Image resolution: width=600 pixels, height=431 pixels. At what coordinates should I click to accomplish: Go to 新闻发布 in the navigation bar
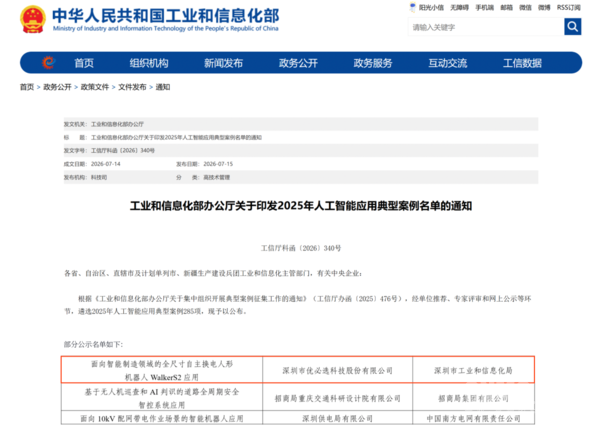(223, 63)
